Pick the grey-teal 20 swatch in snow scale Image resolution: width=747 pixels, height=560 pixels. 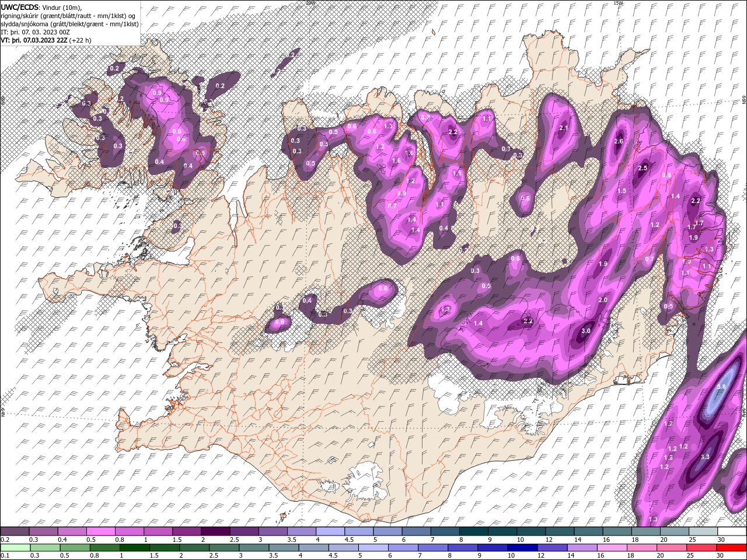[675, 531]
